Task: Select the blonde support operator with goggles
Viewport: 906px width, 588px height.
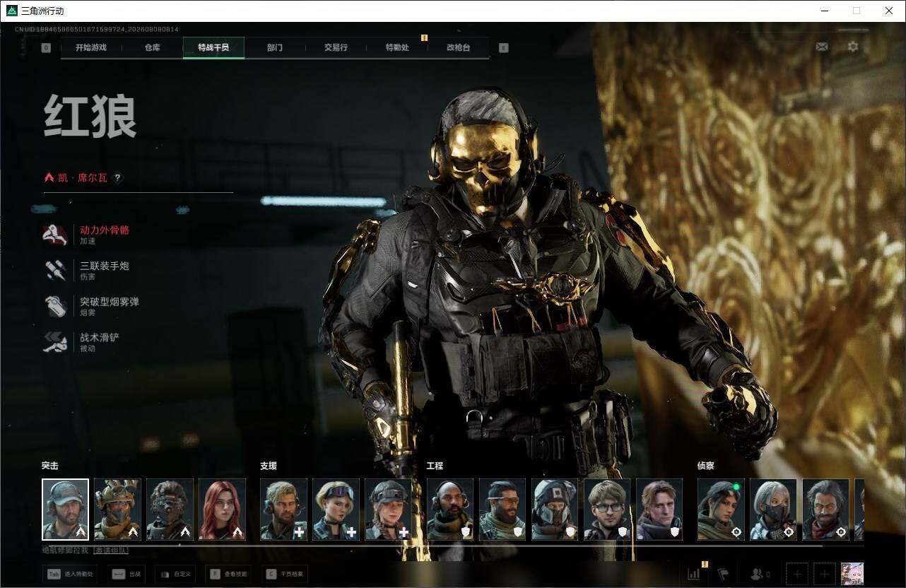Action: [x=336, y=510]
